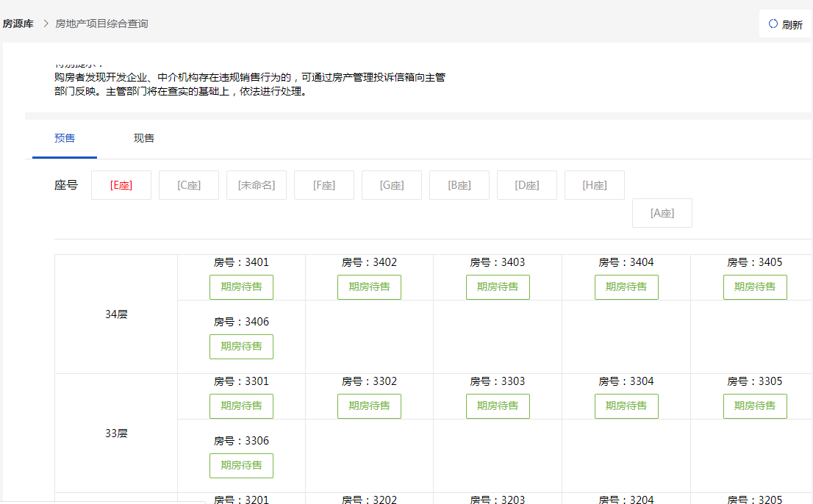Select building block [B座]

click(459, 185)
